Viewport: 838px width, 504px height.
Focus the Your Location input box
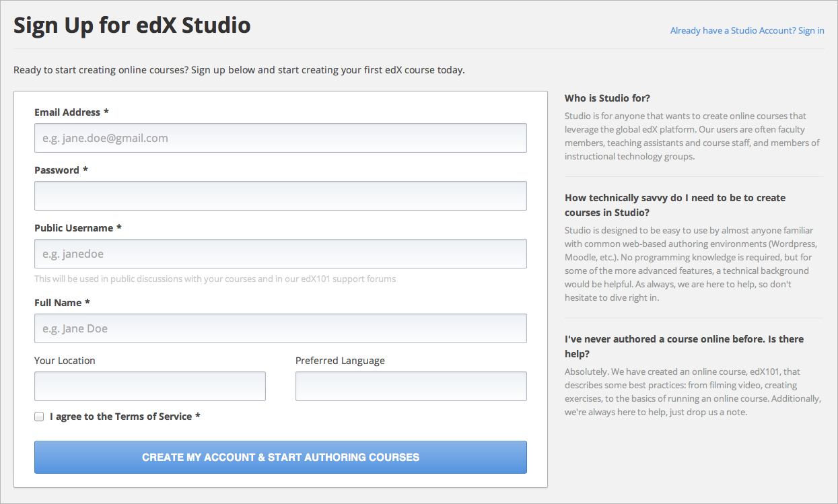coord(149,386)
